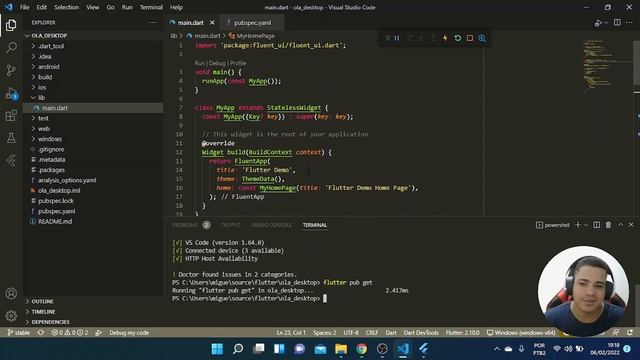Create a new terminal with plus

(578, 225)
